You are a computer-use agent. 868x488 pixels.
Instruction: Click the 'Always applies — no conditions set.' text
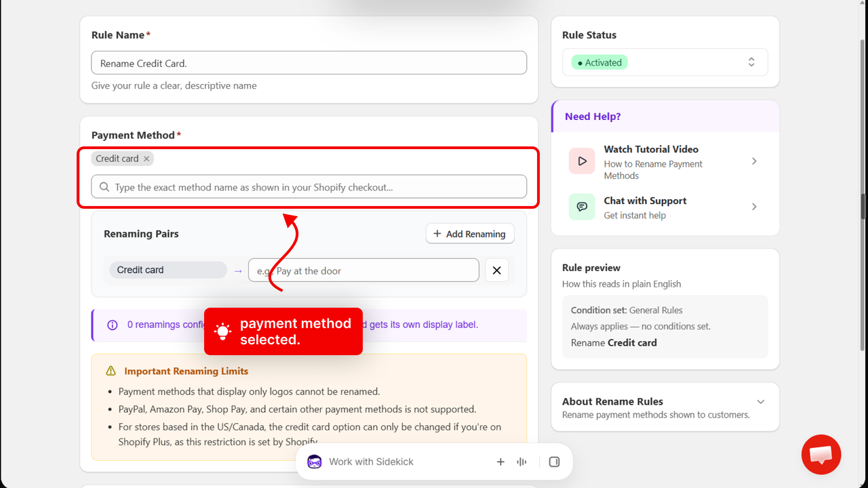641,326
